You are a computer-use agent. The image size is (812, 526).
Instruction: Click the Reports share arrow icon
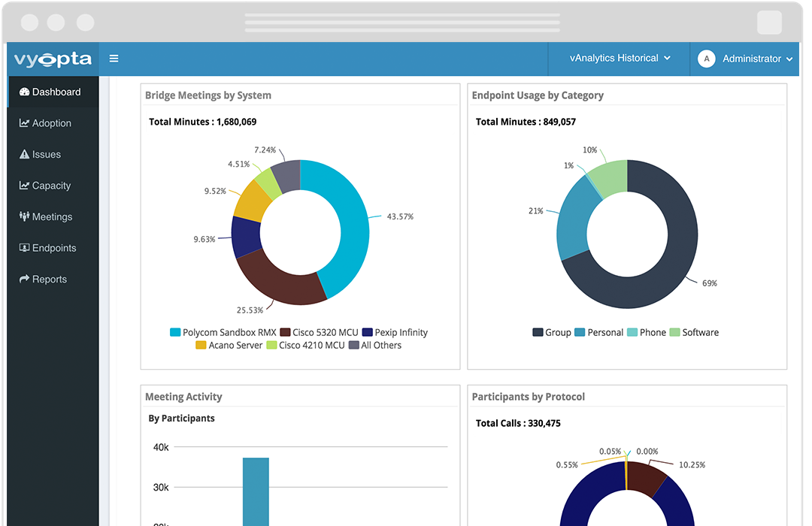(24, 279)
